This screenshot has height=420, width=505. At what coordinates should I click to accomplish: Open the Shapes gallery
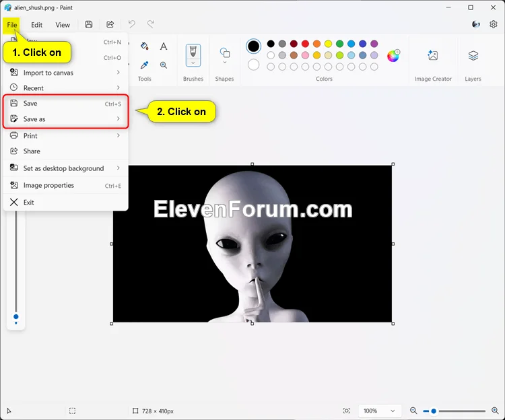(x=224, y=53)
